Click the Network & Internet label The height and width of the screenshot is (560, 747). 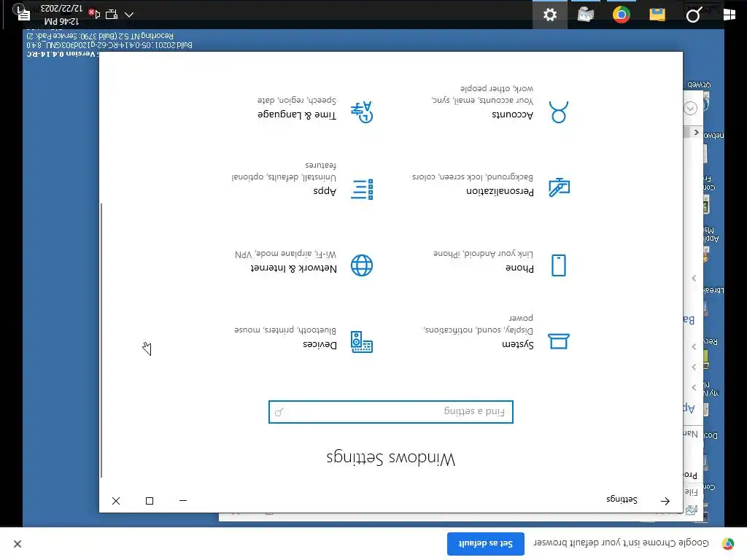pyautogui.click(x=293, y=268)
